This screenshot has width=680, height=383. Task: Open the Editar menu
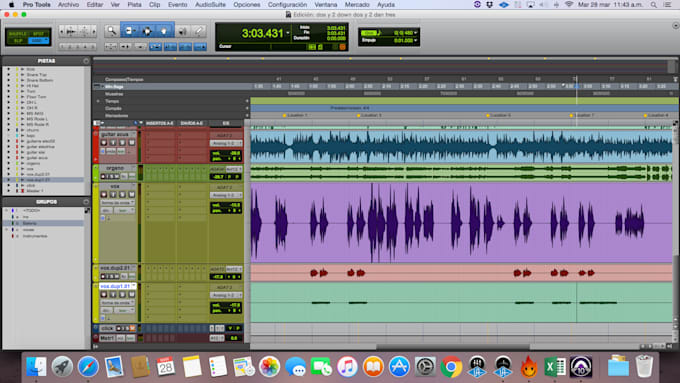point(95,4)
